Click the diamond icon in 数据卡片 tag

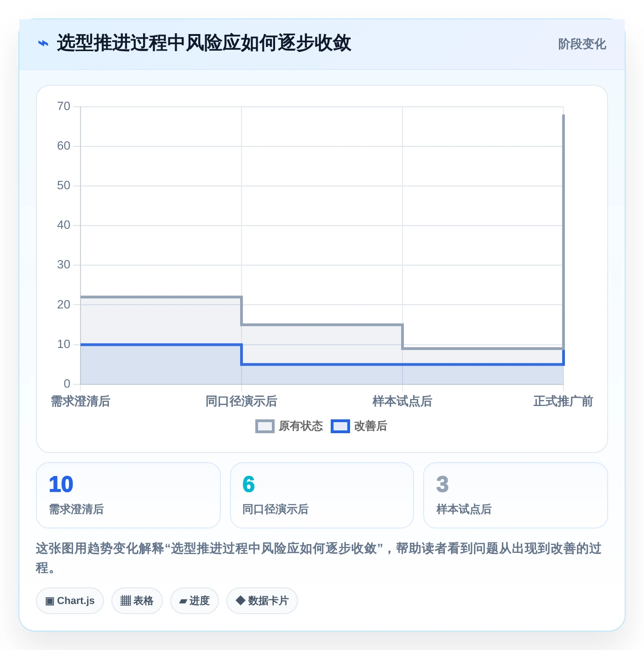tap(240, 600)
